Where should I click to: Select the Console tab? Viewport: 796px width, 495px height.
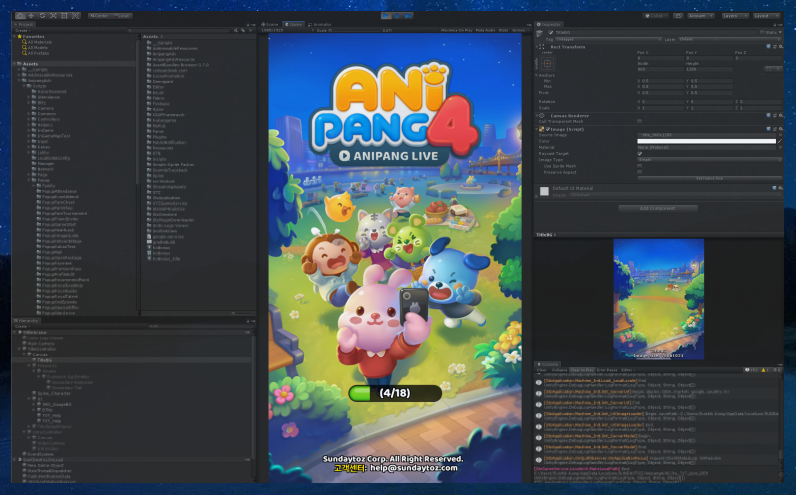(548, 364)
